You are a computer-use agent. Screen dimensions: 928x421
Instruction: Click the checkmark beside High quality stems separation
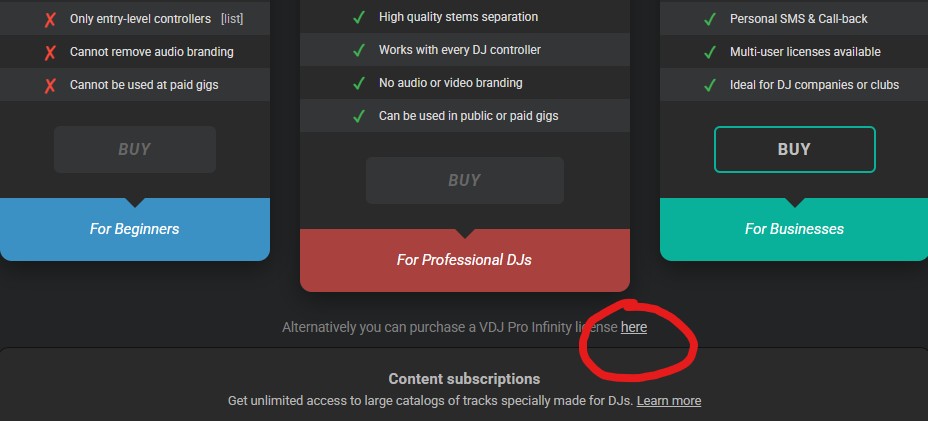[359, 17]
